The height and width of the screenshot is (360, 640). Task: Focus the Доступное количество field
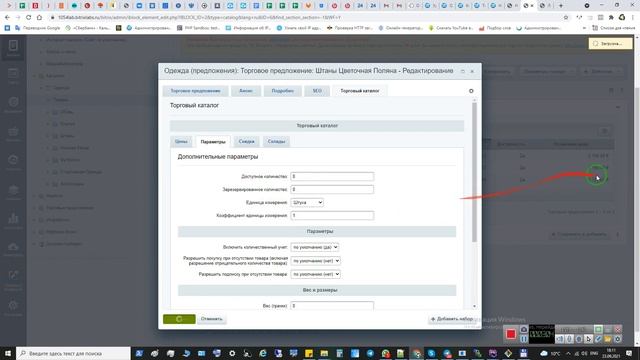[x=332, y=176]
